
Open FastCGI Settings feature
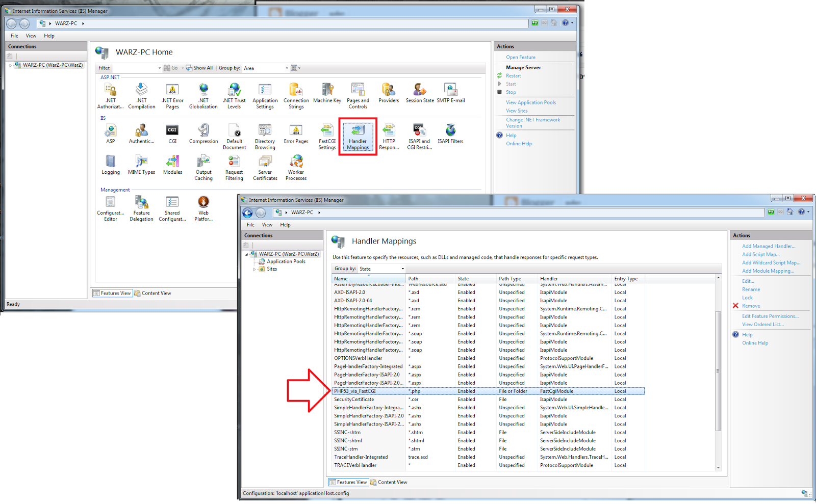(327, 137)
